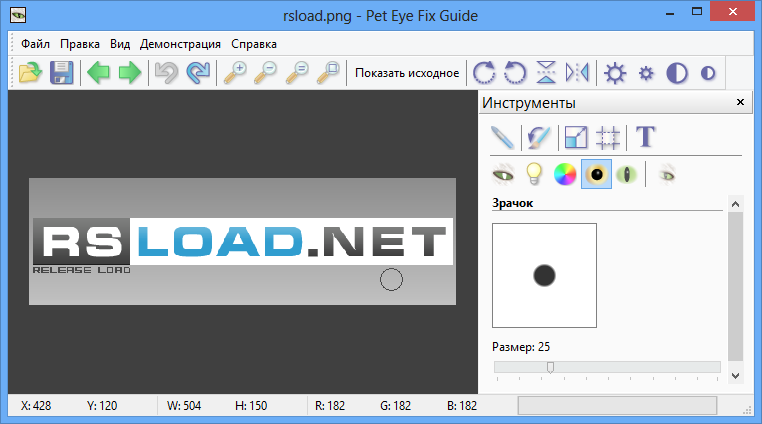Click the Y: 120 status value
762x424 pixels.
pos(102,406)
